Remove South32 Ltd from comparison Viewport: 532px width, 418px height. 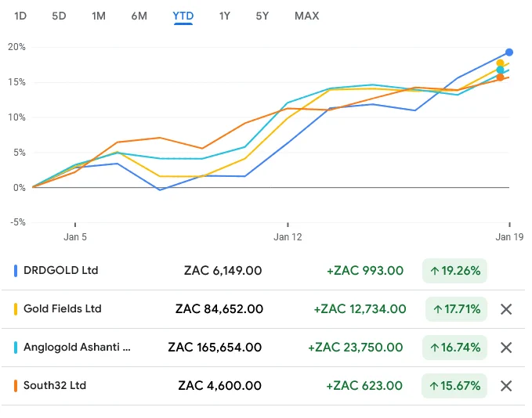[506, 385]
